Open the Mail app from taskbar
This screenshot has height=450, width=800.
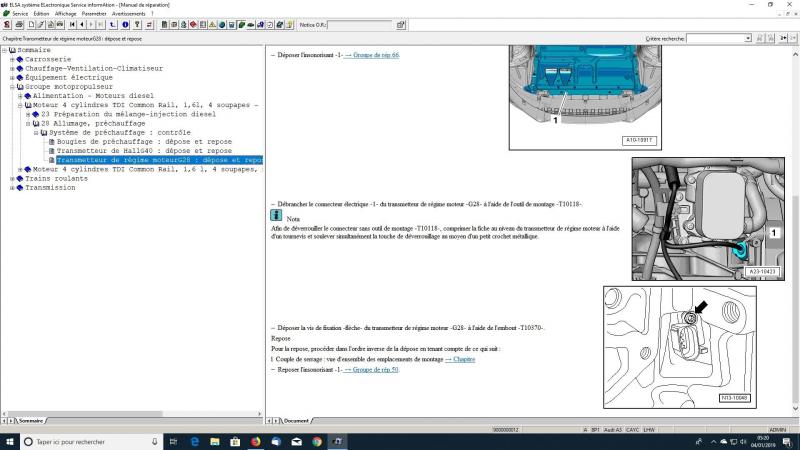coord(296,441)
